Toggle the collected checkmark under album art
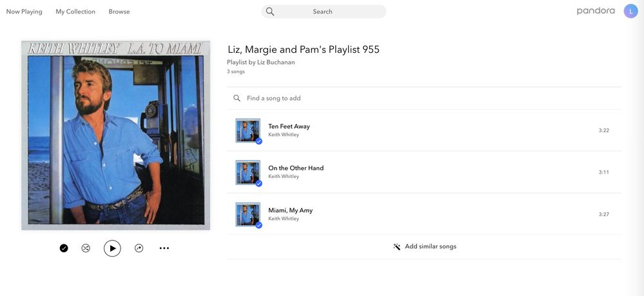This screenshot has height=296, width=644. pyautogui.click(x=64, y=248)
